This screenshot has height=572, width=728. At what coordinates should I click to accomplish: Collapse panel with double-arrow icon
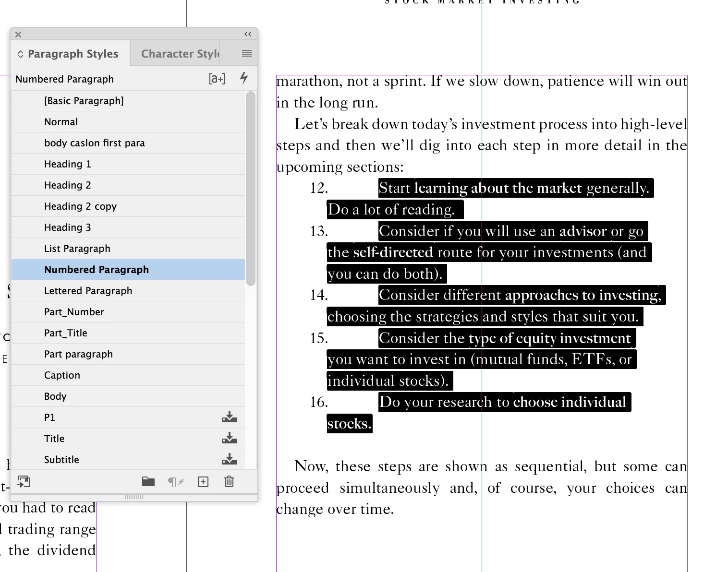248,34
